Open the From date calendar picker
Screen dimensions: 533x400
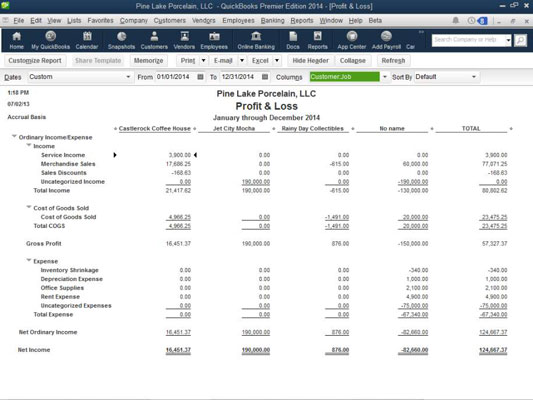pos(201,77)
